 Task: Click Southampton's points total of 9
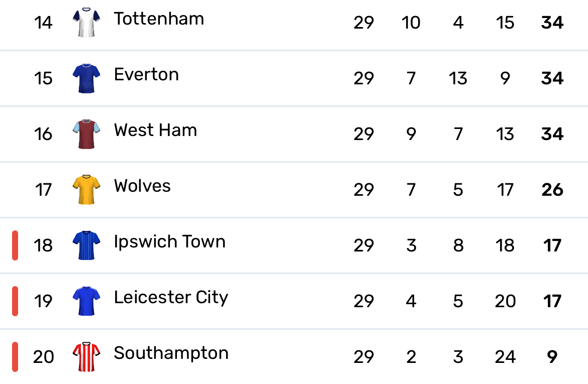pos(552,357)
